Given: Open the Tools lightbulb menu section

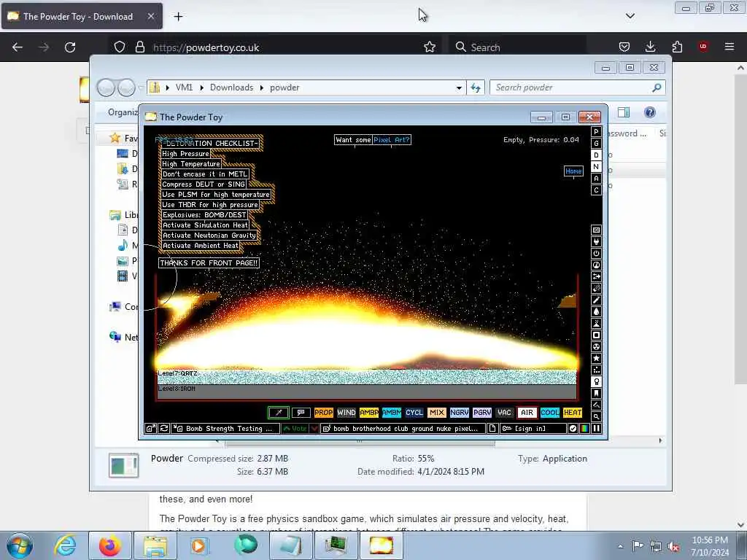Looking at the screenshot, I should click(x=596, y=382).
